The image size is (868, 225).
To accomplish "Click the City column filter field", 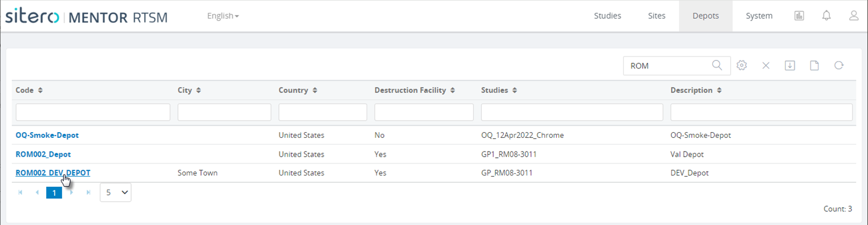I will click(x=224, y=112).
